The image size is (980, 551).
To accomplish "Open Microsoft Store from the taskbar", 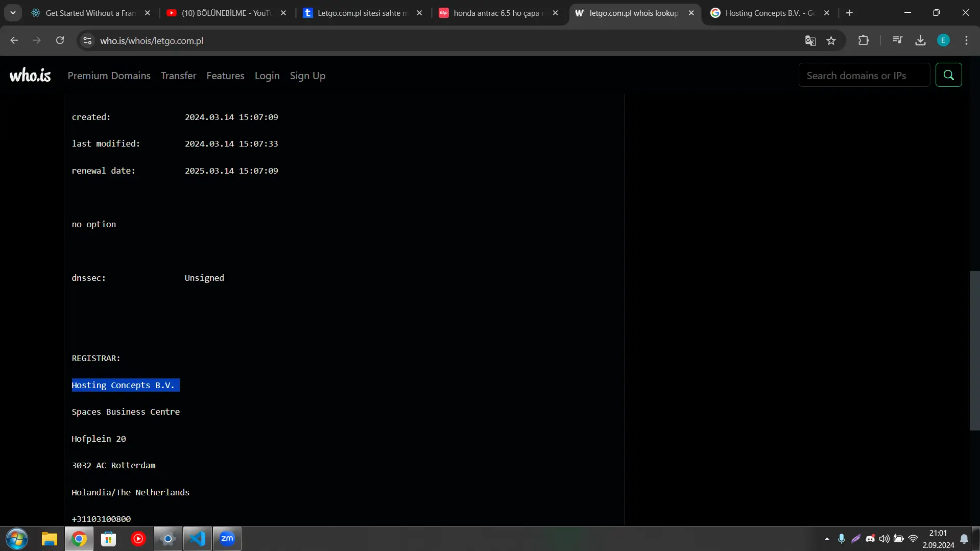I will [108, 539].
